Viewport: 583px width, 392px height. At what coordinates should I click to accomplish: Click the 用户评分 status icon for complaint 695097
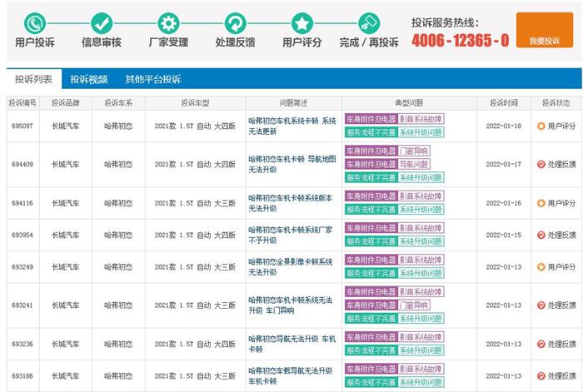pos(541,126)
